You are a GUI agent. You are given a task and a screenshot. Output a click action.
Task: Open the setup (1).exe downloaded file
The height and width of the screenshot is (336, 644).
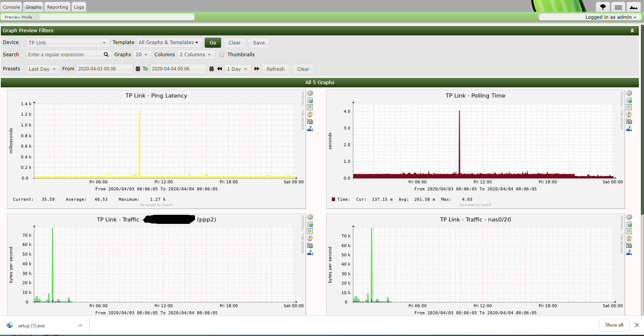tap(32, 325)
